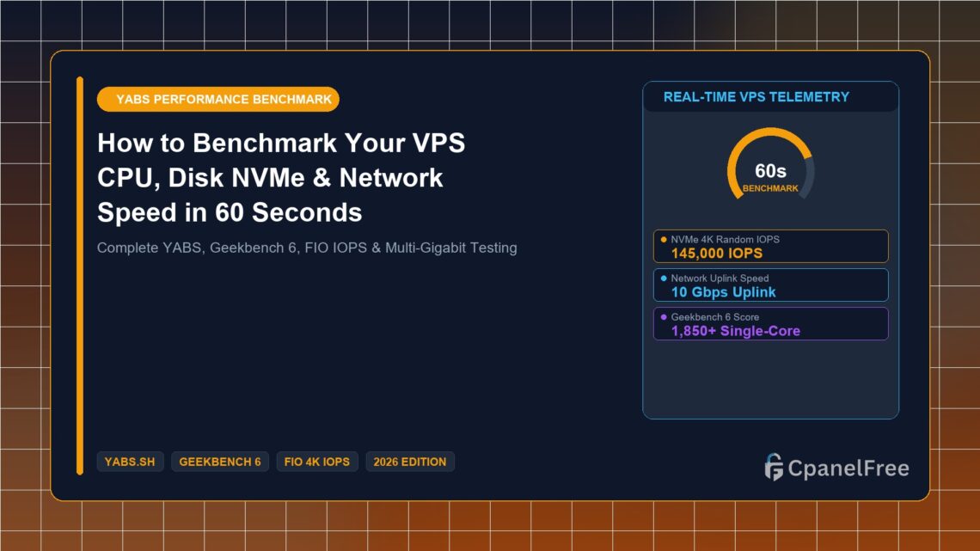Click the YABS PERFORMANCE BENCHMARK badge
The width and height of the screenshot is (980, 551).
point(218,100)
